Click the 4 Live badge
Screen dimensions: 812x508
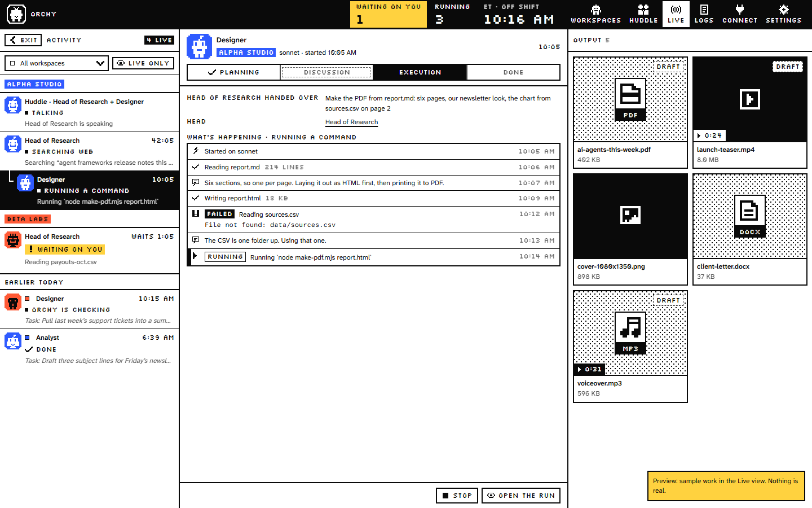(160, 40)
